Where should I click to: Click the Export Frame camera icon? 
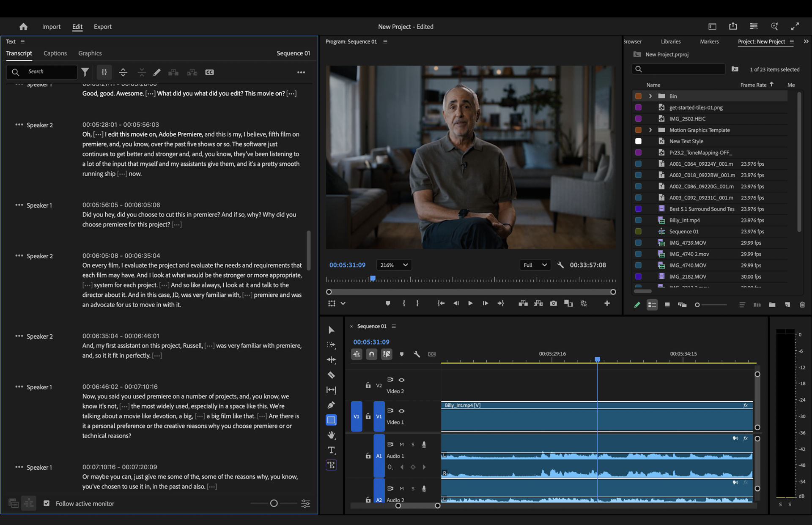click(x=553, y=303)
